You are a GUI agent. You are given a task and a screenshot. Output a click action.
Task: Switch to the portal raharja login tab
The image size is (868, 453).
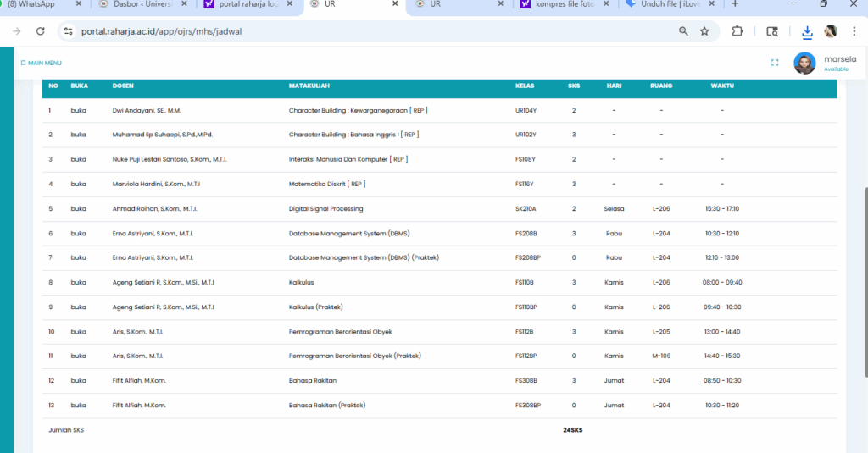(x=248, y=4)
